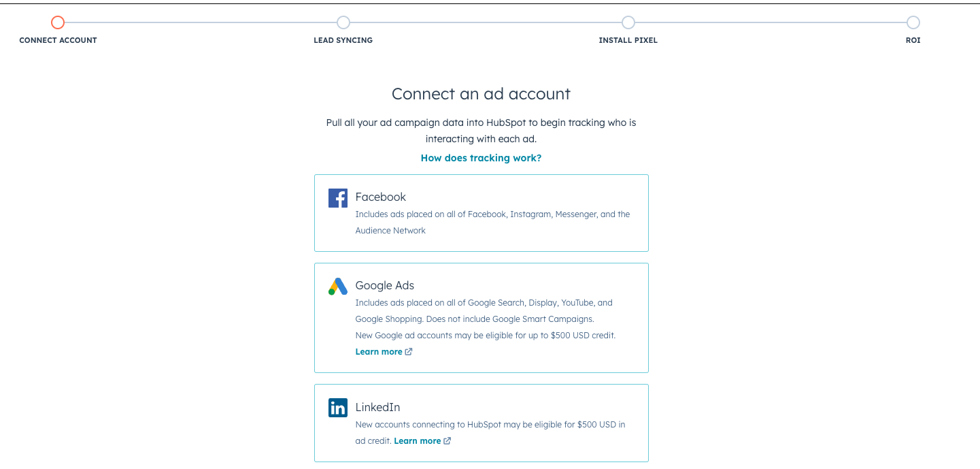Click the INSTALL PIXEL step label
980x469 pixels.
coord(628,40)
